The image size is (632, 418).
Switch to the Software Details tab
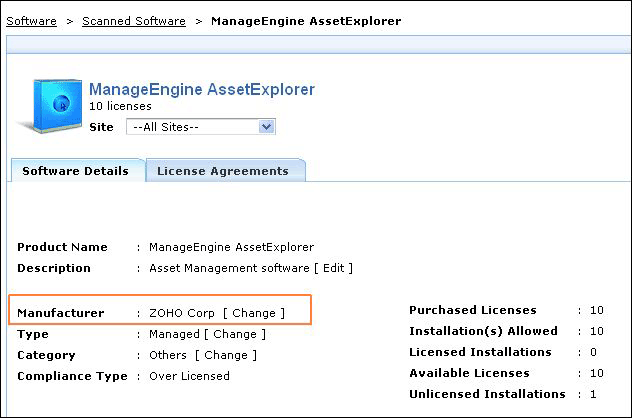pyautogui.click(x=75, y=171)
